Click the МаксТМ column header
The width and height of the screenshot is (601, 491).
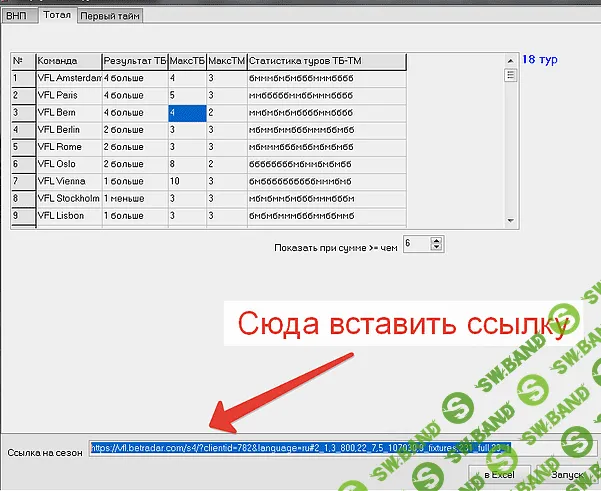tap(227, 61)
